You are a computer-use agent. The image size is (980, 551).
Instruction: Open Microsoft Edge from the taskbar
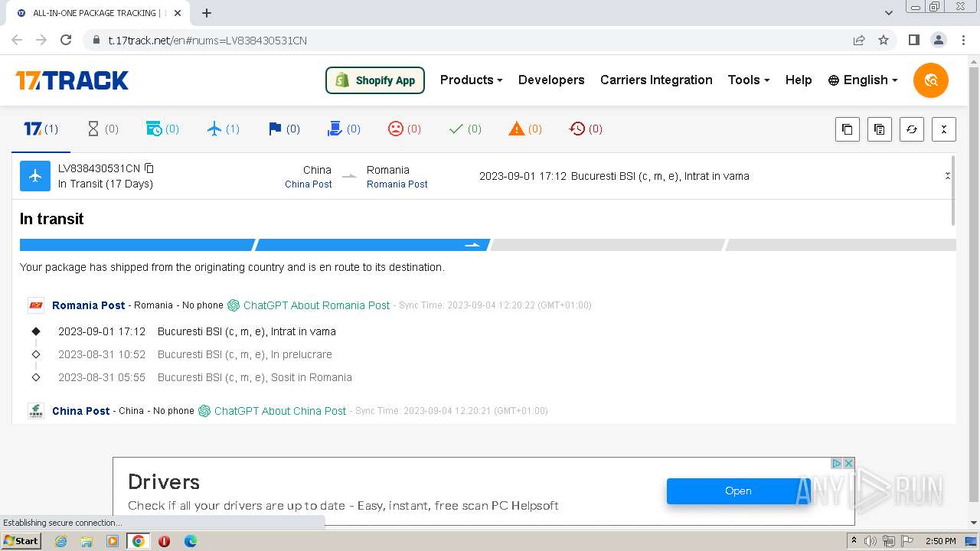pos(190,541)
